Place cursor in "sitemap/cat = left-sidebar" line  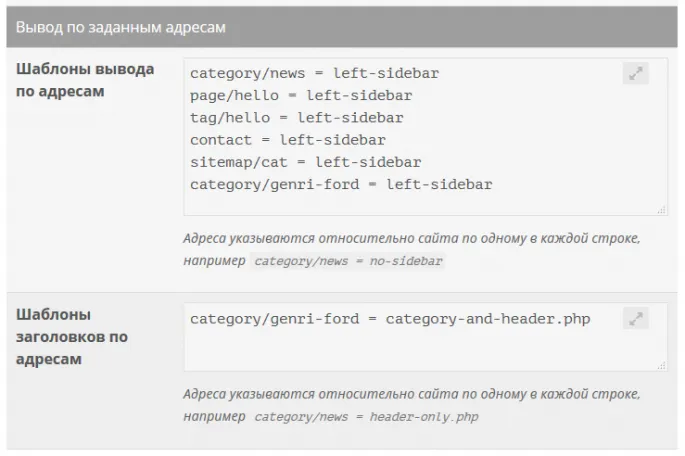[x=305, y=162]
